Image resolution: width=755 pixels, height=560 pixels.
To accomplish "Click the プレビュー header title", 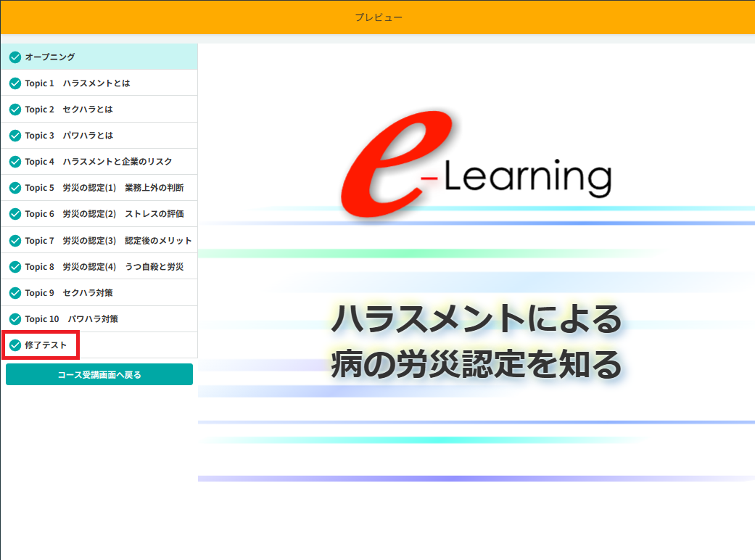I will pos(379,17).
